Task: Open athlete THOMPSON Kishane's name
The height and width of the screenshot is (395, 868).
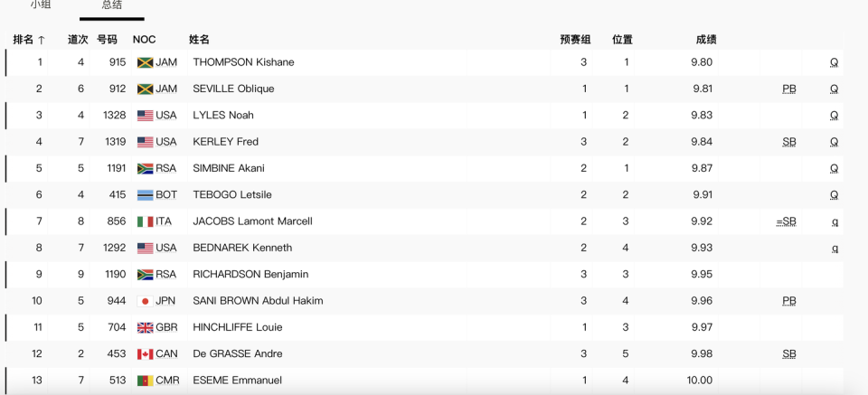Action: (x=243, y=62)
